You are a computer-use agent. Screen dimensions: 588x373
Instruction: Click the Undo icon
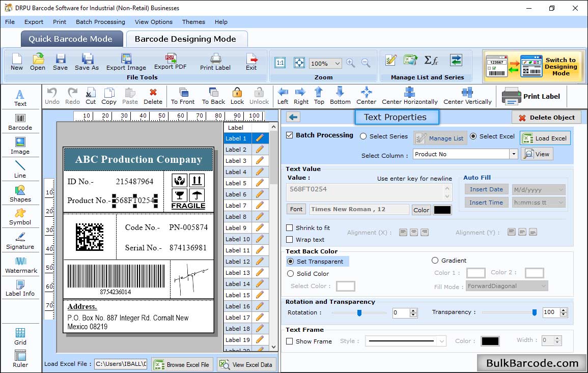[x=52, y=96]
